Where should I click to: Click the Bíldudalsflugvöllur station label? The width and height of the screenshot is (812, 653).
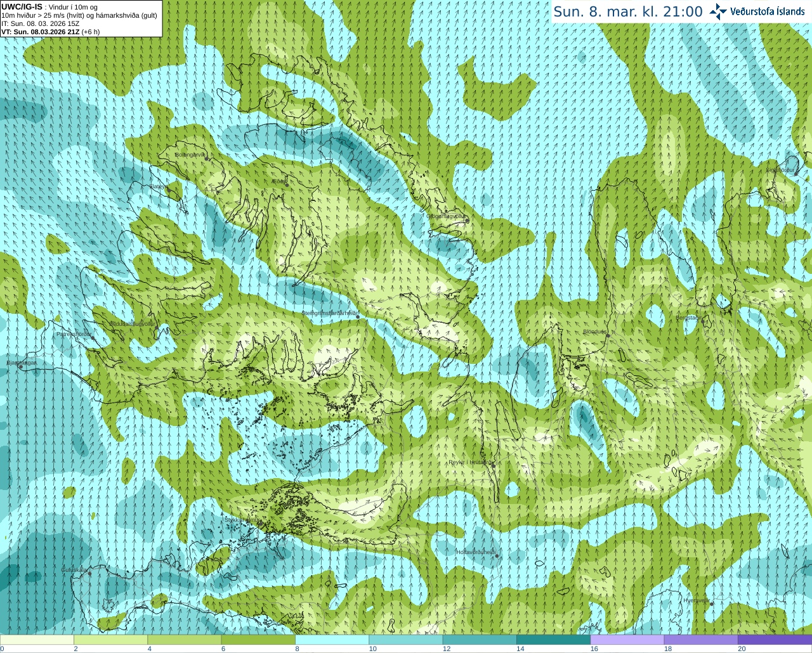(132, 323)
